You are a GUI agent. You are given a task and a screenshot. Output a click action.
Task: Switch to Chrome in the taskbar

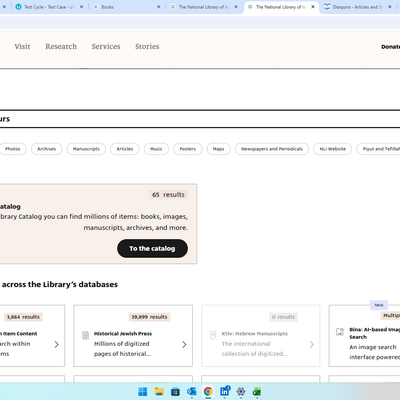(208, 392)
